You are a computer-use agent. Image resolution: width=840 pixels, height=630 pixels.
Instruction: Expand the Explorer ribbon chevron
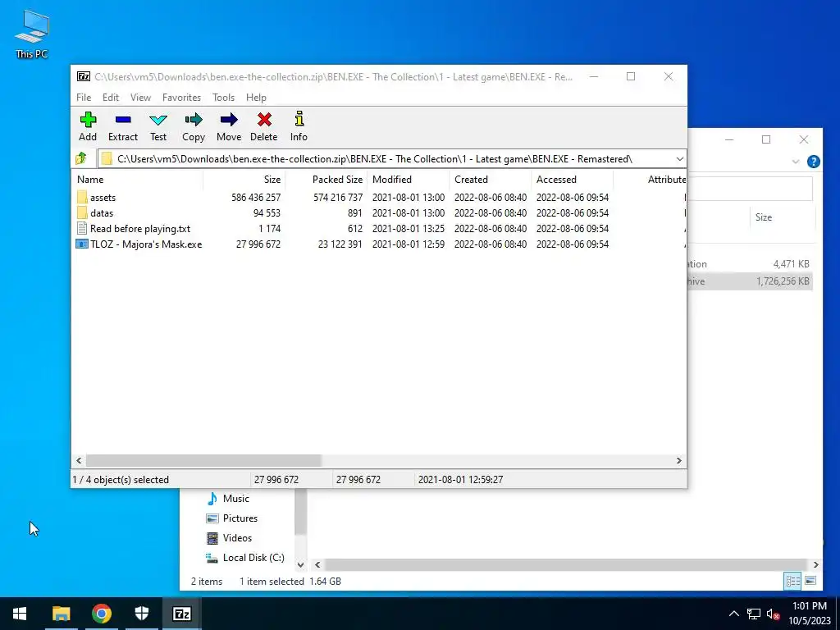click(x=796, y=162)
